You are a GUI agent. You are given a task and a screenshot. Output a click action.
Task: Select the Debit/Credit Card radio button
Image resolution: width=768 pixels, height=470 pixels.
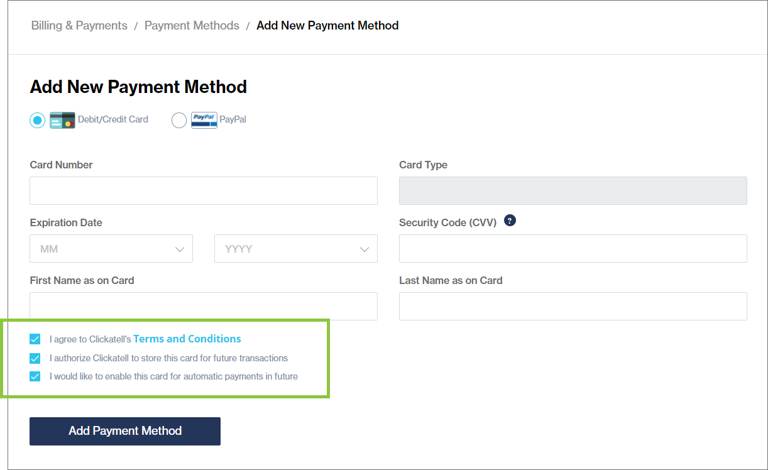38,120
